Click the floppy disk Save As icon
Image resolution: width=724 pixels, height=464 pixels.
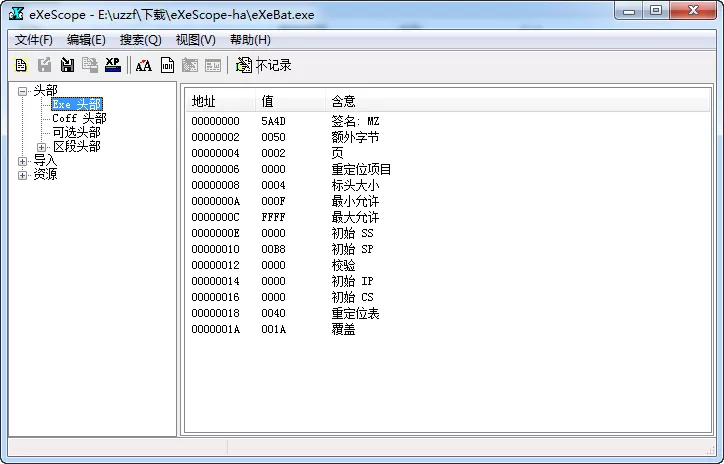pos(67,65)
